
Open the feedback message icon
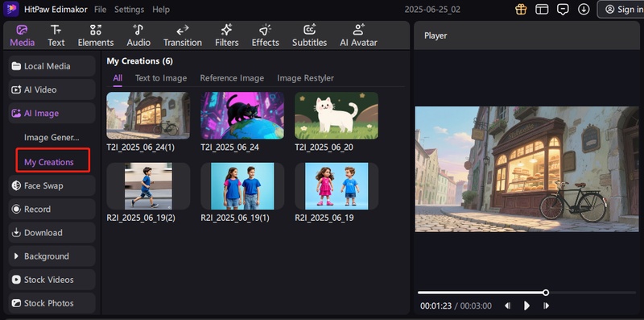563,9
